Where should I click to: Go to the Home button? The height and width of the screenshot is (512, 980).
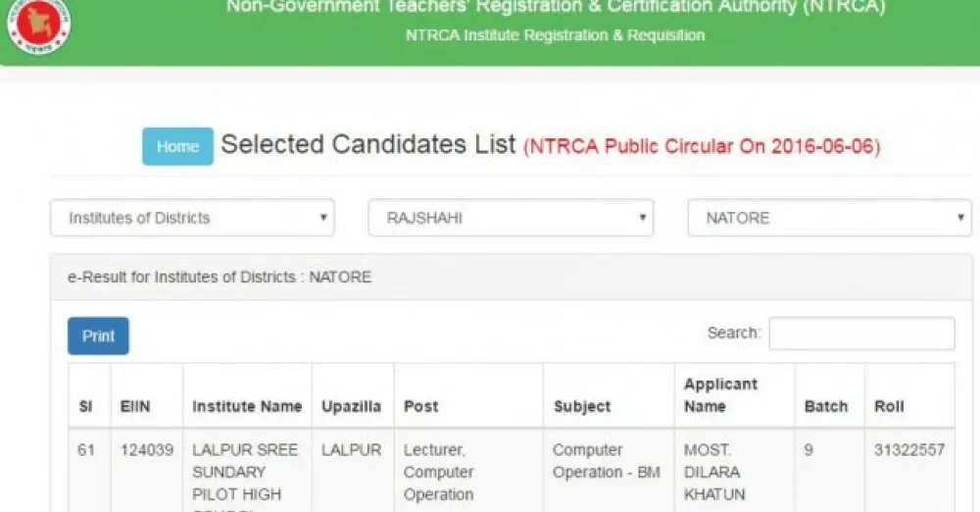click(x=177, y=146)
